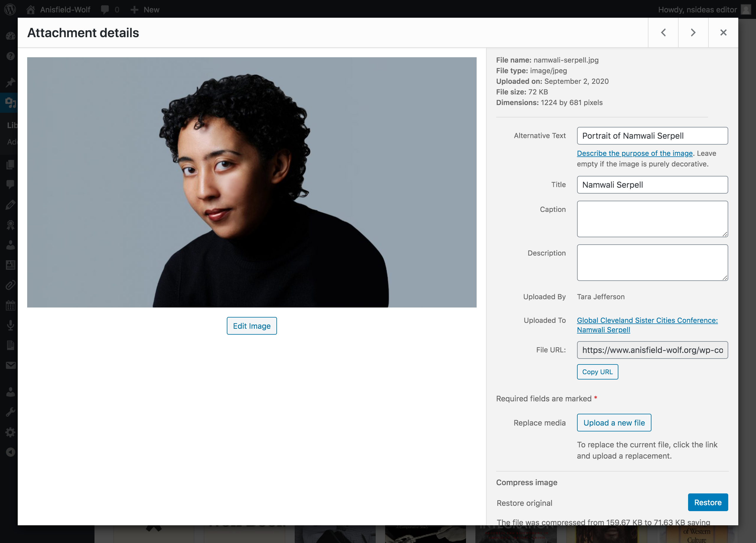Focus the Title field
Viewport: 756px width, 543px height.
point(652,184)
